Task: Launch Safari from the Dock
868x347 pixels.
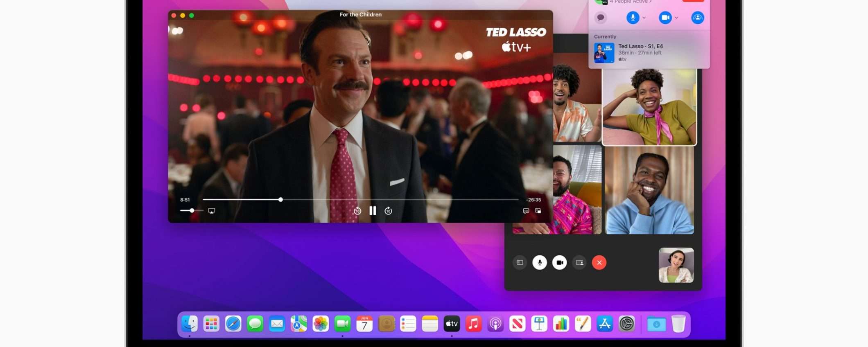Action: [233, 324]
